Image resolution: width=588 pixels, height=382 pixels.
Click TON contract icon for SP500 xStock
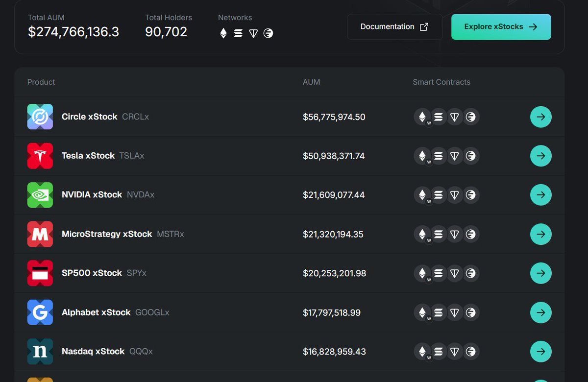(x=455, y=273)
